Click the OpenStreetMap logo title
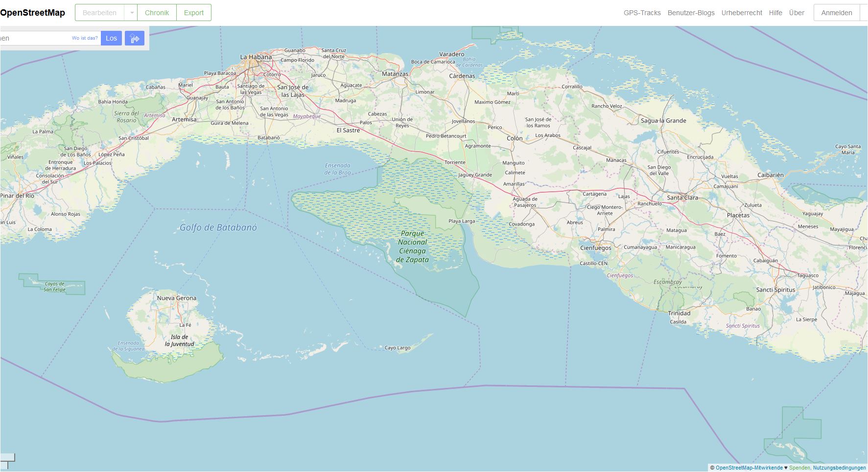The width and height of the screenshot is (868, 472). 32,13
